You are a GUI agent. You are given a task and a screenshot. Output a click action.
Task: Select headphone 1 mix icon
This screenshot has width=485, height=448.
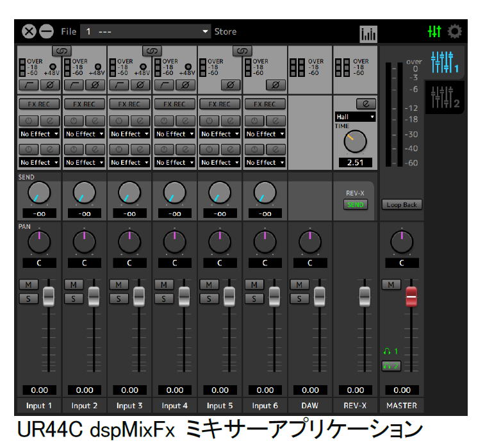[x=391, y=351]
